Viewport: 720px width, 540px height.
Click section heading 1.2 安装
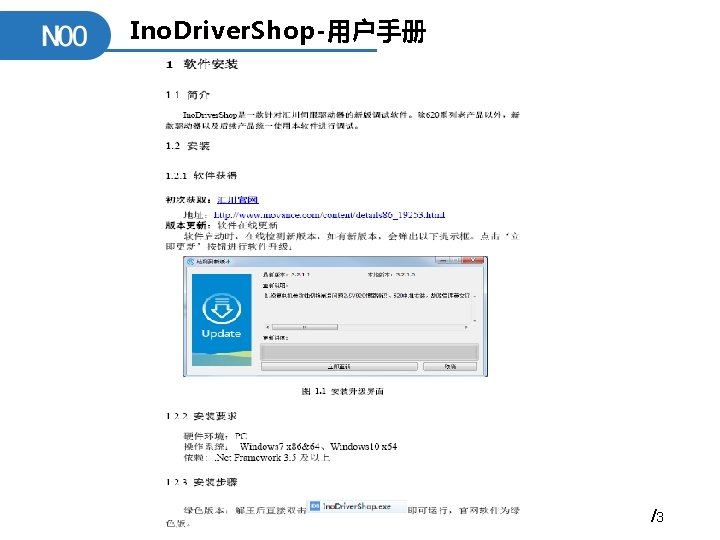click(188, 146)
